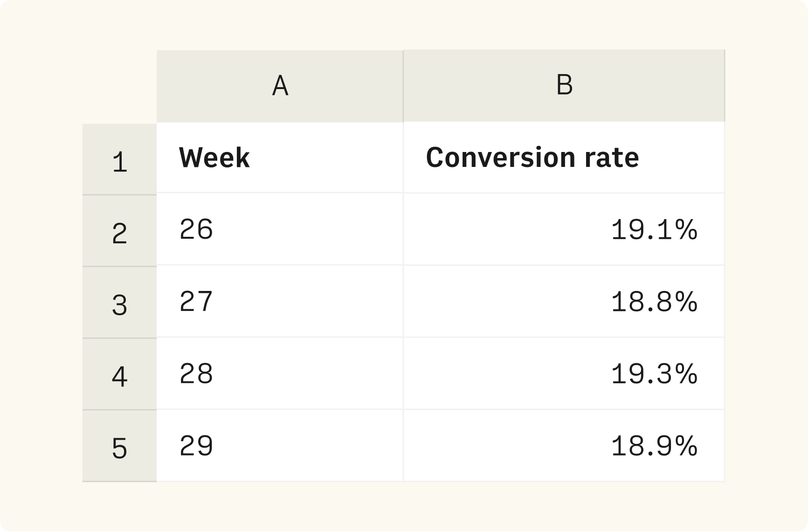Select cell containing week 26
The height and width of the screenshot is (532, 808).
click(x=280, y=229)
